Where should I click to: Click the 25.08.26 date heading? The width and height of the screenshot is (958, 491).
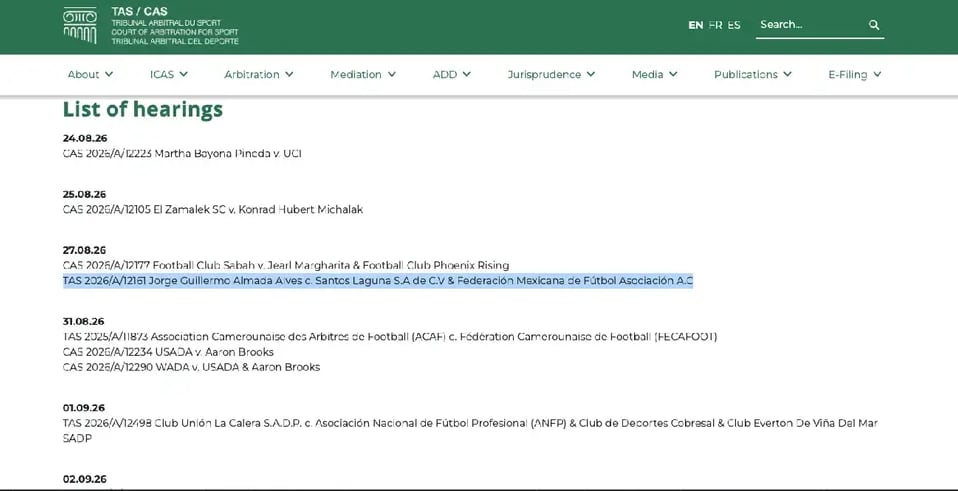pos(84,195)
